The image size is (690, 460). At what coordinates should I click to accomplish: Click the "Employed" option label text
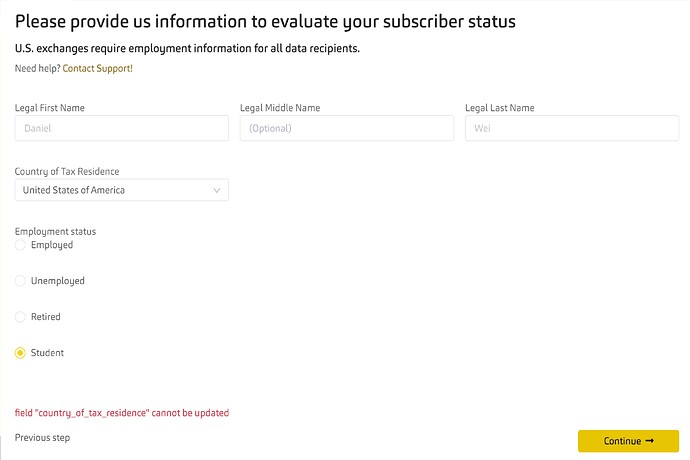click(x=52, y=245)
